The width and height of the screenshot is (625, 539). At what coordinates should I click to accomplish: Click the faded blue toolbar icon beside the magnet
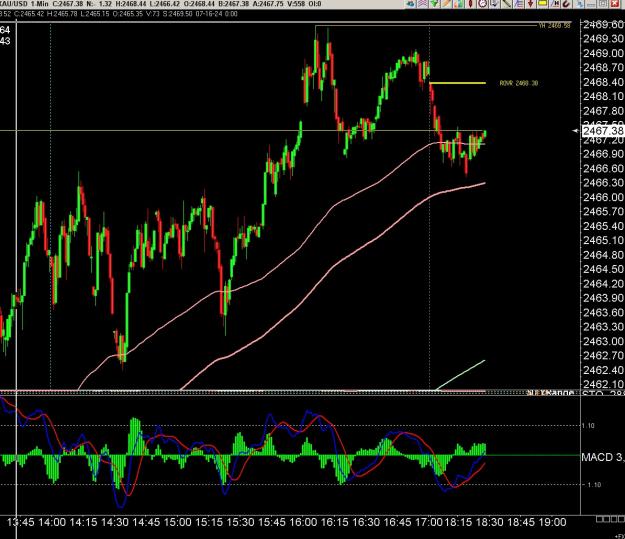click(x=579, y=4)
